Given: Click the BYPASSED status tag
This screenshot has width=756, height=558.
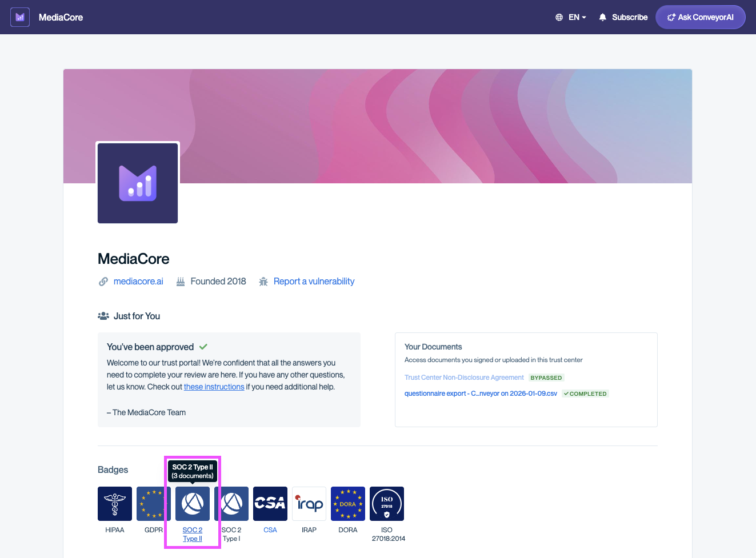Looking at the screenshot, I should tap(546, 378).
